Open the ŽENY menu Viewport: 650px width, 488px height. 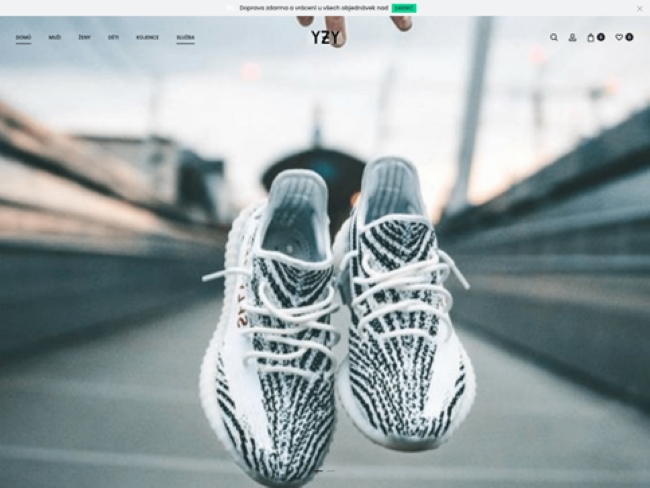click(x=85, y=37)
